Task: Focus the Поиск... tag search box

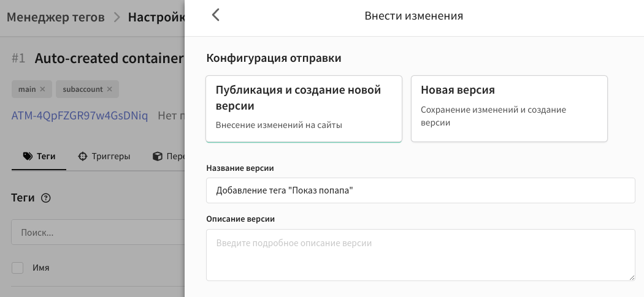Action: coord(98,233)
